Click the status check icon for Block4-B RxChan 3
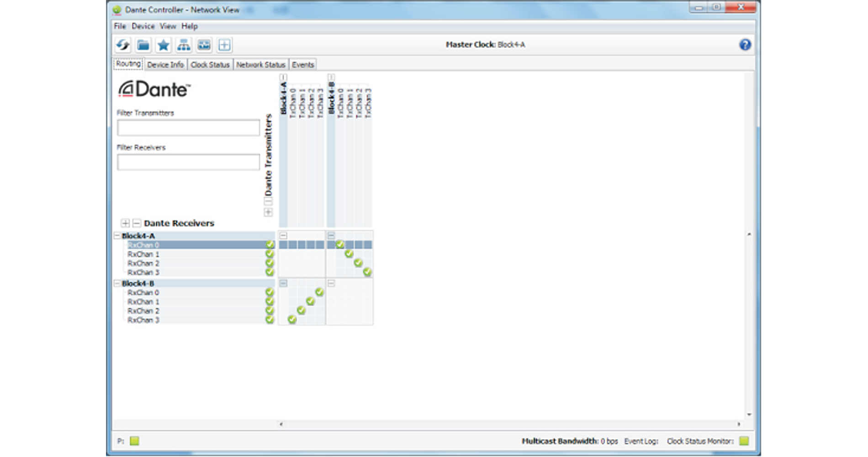This screenshot has height=457, width=868. pyautogui.click(x=270, y=320)
